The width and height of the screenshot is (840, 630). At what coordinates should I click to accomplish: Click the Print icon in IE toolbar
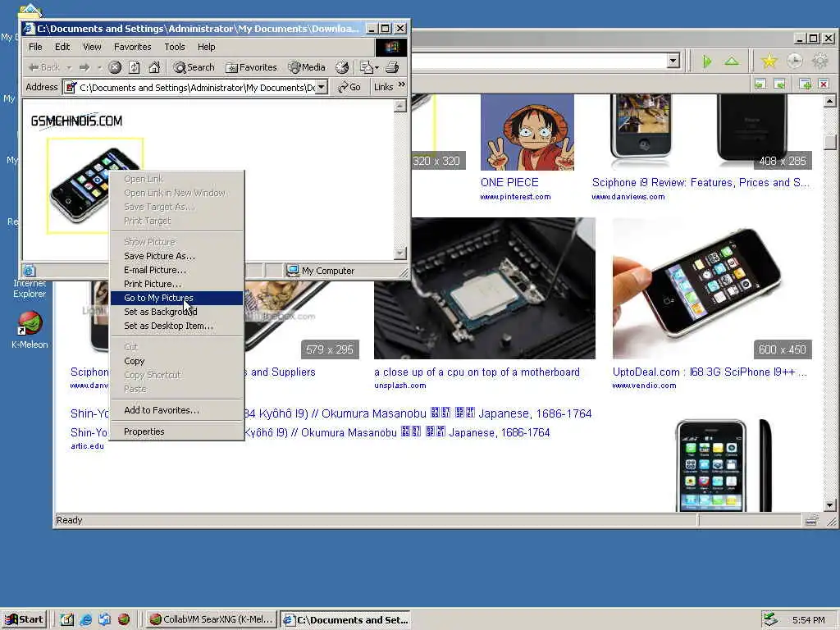pyautogui.click(x=392, y=67)
